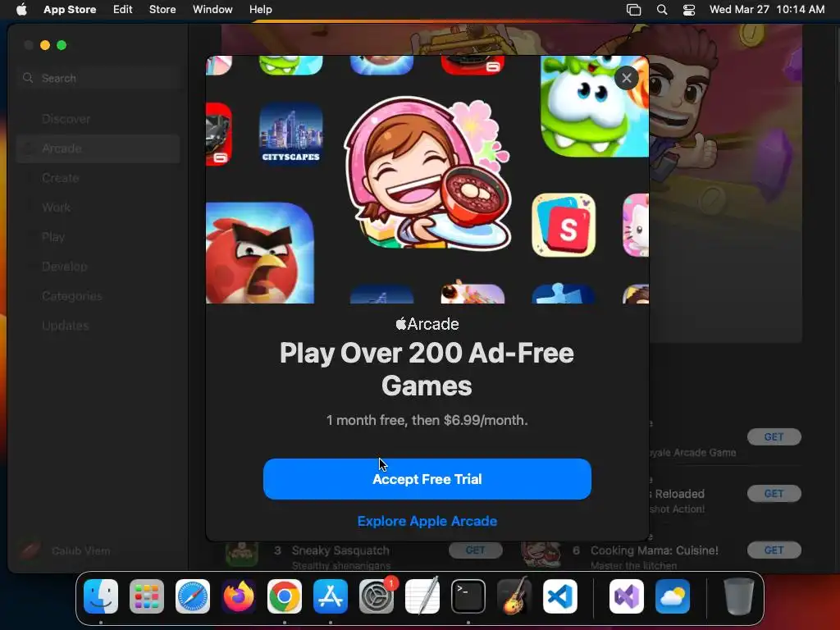Open TextEdit from the Dock

[422, 596]
